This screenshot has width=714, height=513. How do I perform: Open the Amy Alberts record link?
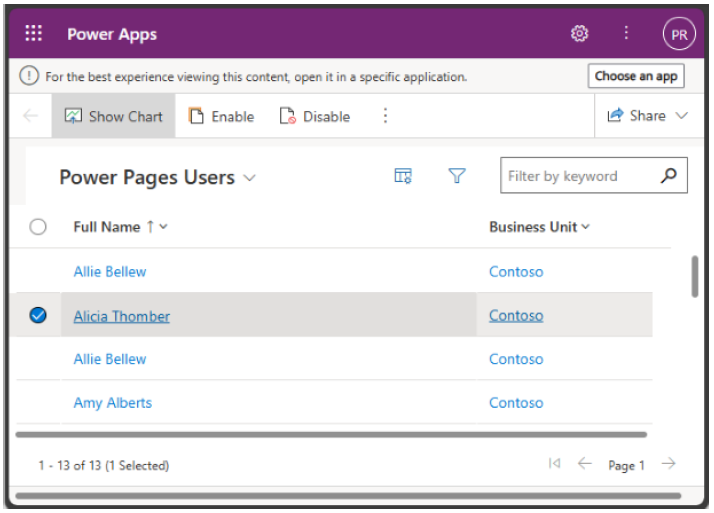113,403
